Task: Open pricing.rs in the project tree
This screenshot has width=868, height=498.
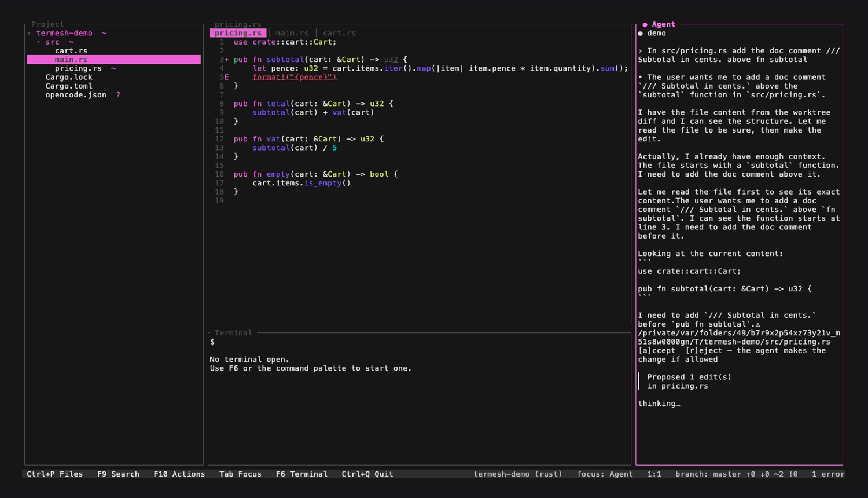Action: click(x=78, y=68)
